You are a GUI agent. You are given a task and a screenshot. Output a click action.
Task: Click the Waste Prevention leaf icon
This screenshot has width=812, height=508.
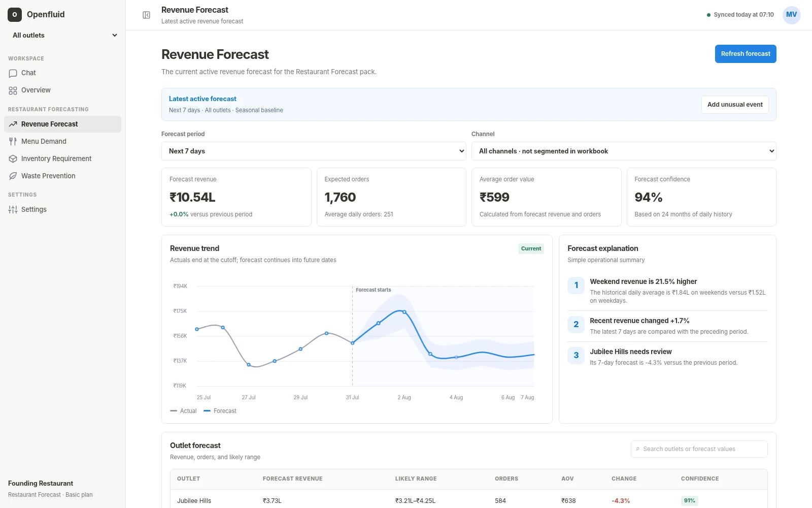[x=13, y=176]
